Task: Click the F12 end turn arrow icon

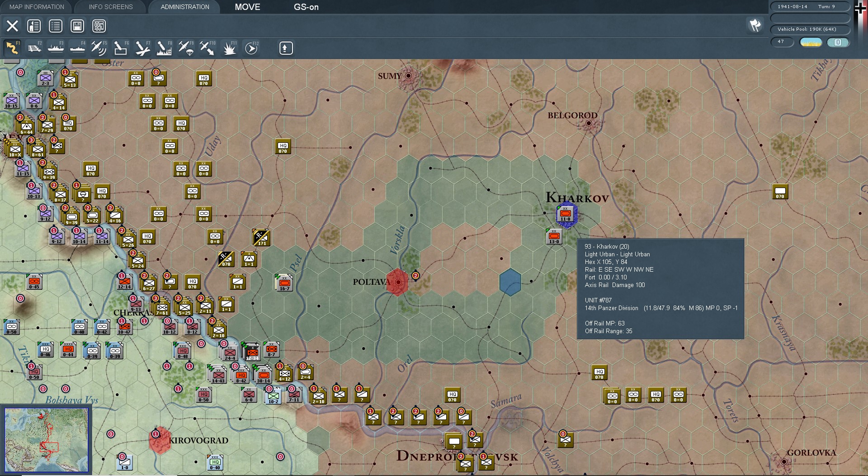Action: [x=251, y=47]
